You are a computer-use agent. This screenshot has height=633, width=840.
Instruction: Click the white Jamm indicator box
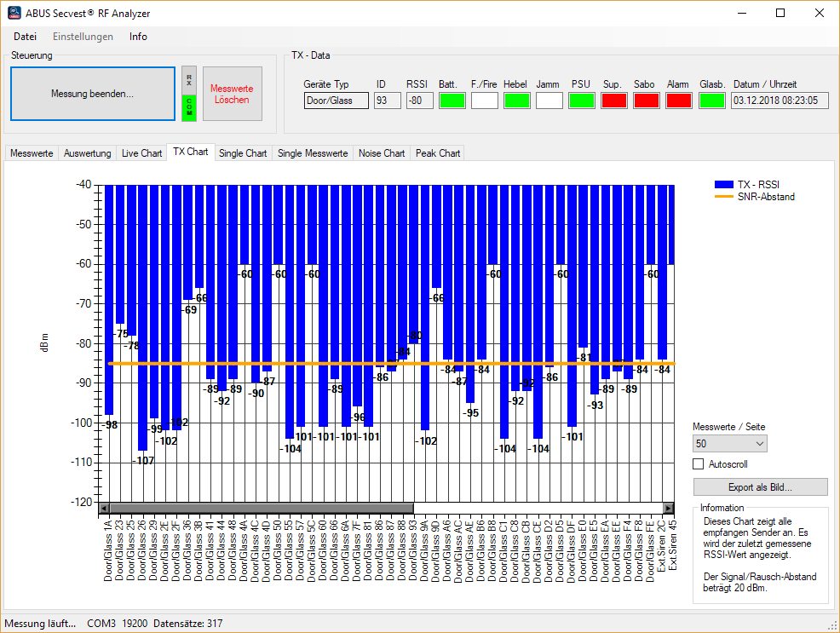coord(549,101)
